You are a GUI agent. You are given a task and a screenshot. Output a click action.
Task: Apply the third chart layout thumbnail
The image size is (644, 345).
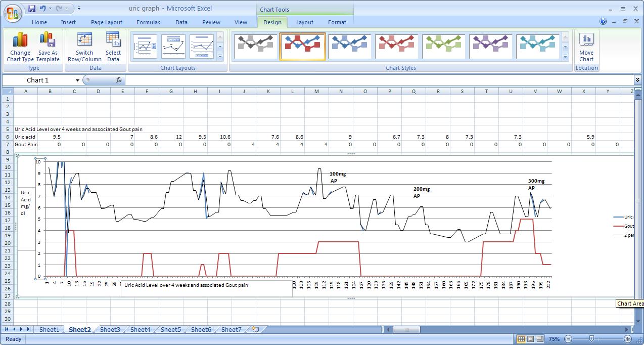(x=202, y=47)
